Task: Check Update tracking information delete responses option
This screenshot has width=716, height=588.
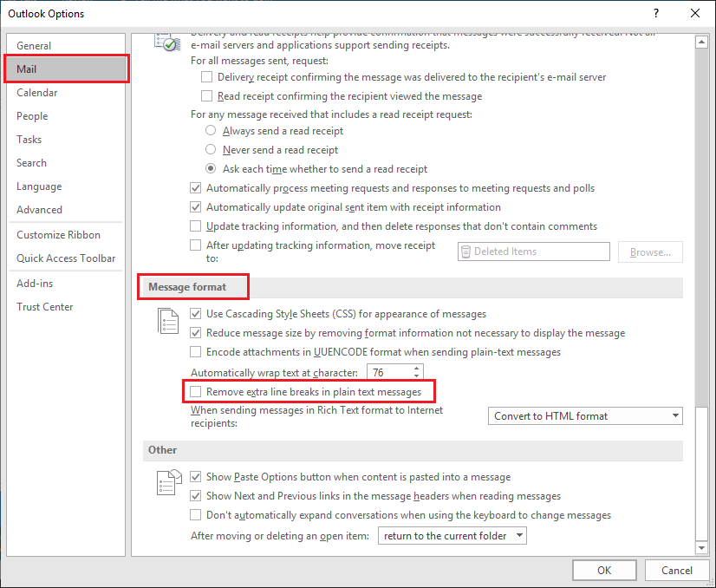Action: [195, 226]
